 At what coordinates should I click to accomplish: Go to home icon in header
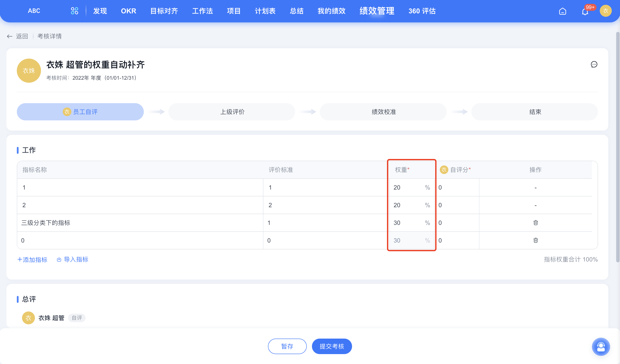click(x=562, y=11)
